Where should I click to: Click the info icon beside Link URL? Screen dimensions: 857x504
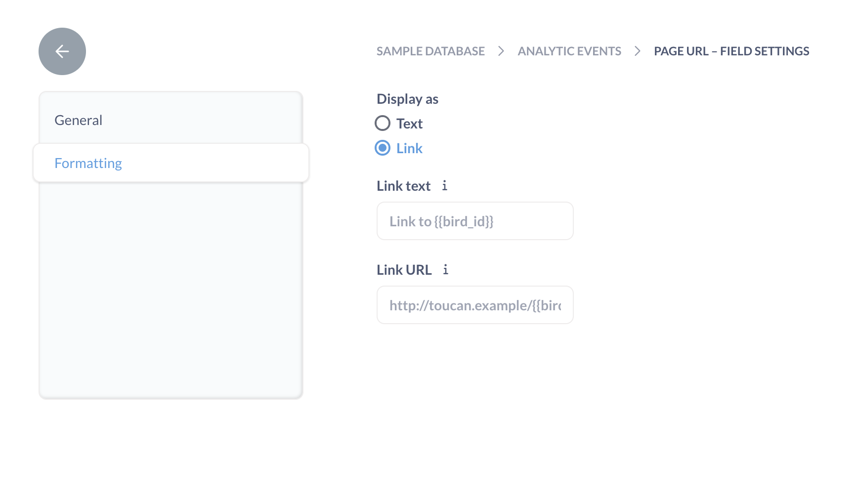(445, 270)
